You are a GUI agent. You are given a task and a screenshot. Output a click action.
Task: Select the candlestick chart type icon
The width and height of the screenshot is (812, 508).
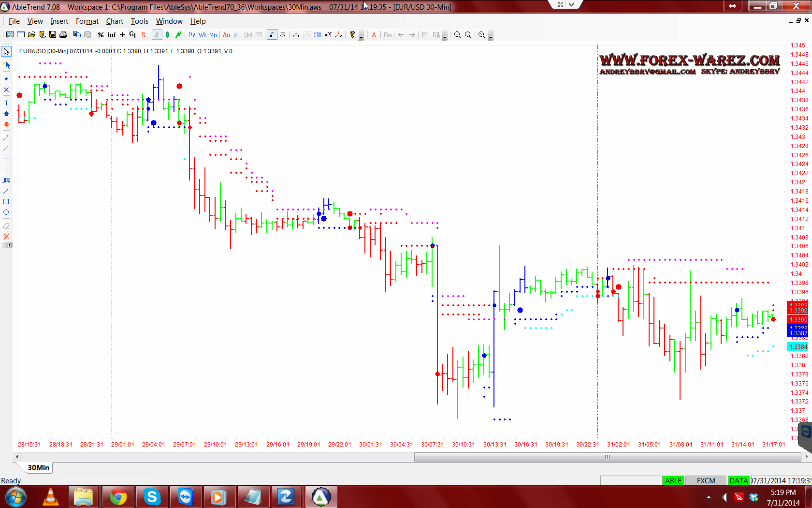[x=168, y=35]
